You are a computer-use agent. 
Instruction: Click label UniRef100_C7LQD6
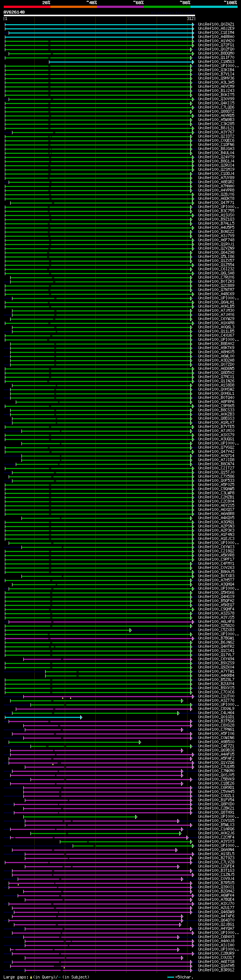(x=216, y=107)
